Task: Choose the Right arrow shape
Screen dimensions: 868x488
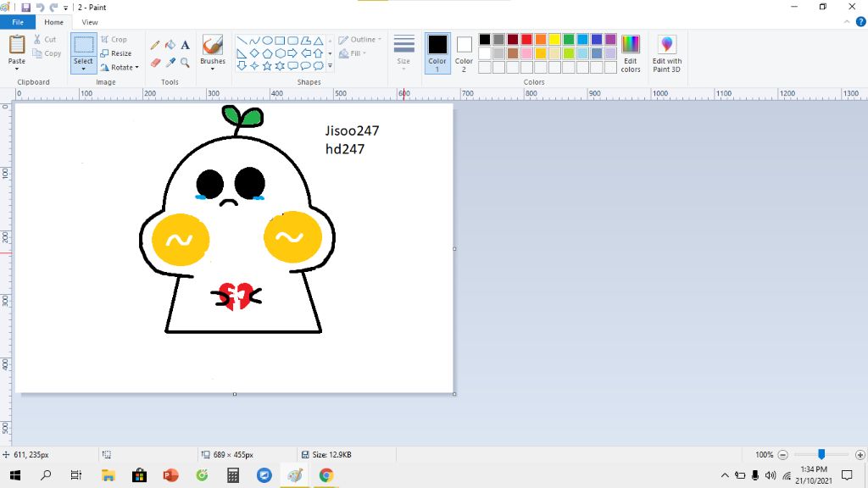Action: pos(292,53)
